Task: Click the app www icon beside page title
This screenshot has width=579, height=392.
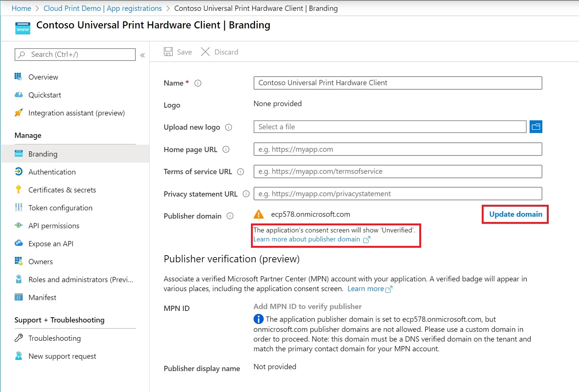Action: pyautogui.click(x=23, y=28)
